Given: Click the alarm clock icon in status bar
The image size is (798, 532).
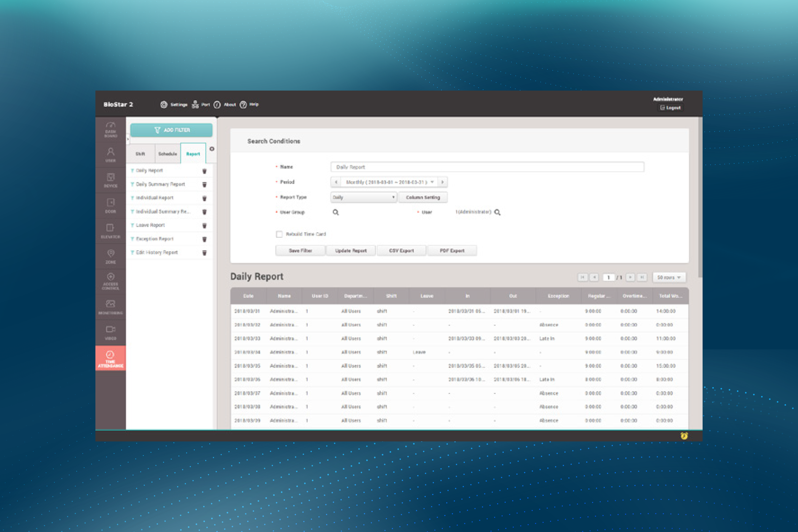Looking at the screenshot, I should tap(684, 436).
